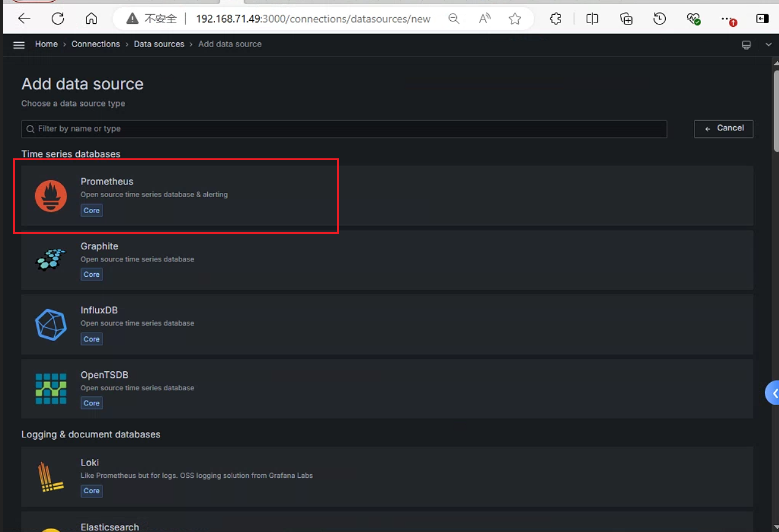Click the Graphite logo icon
The image size is (779, 532).
click(51, 259)
